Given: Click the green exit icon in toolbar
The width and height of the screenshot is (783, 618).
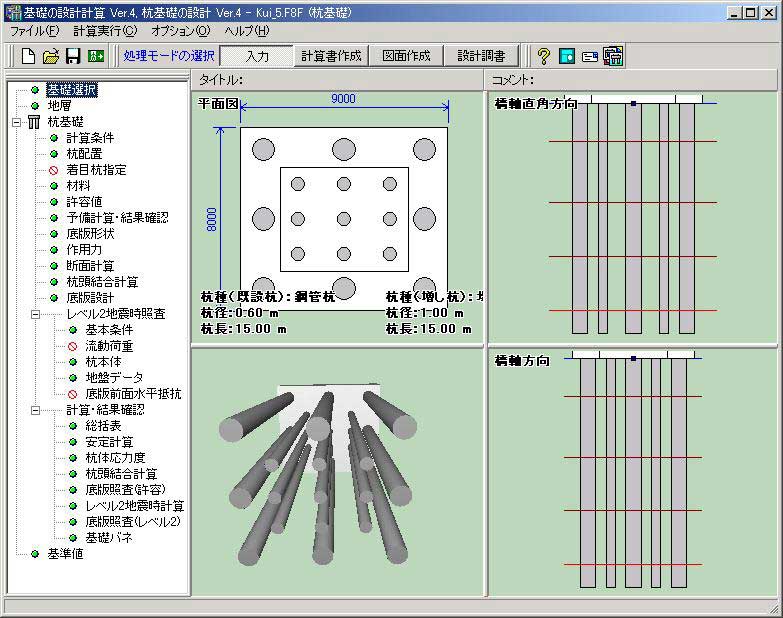Looking at the screenshot, I should coord(96,56).
